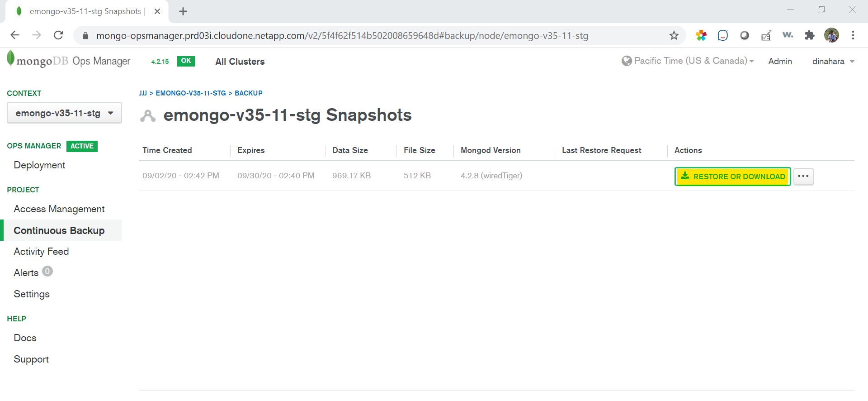Click the browser address bar URL
868x401 pixels.
[342, 36]
